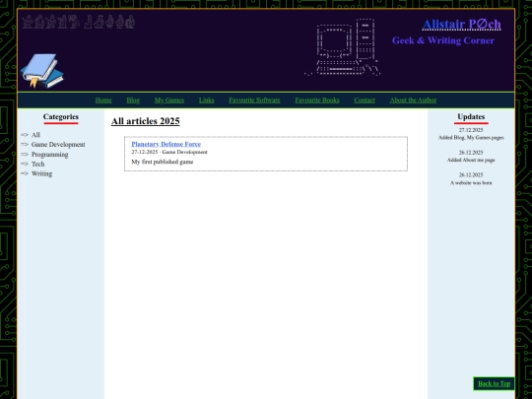Viewport: 532px width, 399px height.
Task: Open the Alistair PØch site title link
Action: click(x=461, y=24)
